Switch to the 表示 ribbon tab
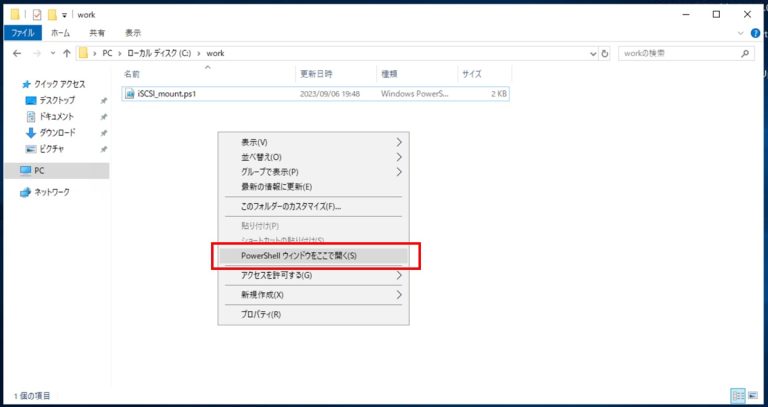 [x=133, y=33]
